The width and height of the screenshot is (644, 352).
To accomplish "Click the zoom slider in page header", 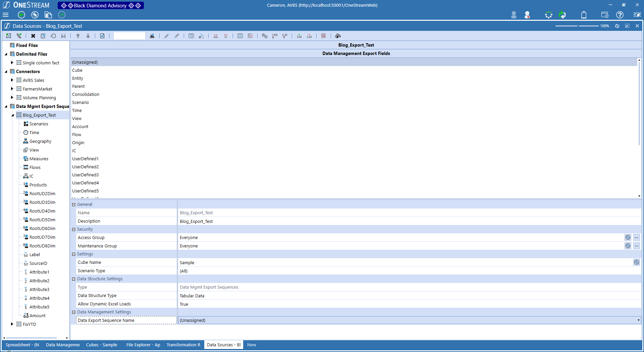I will click(577, 26).
